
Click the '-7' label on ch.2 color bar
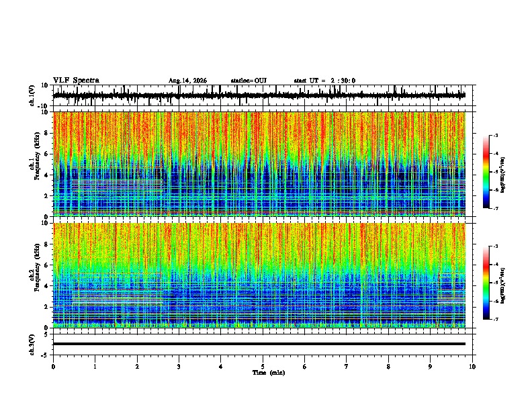[496, 319]
